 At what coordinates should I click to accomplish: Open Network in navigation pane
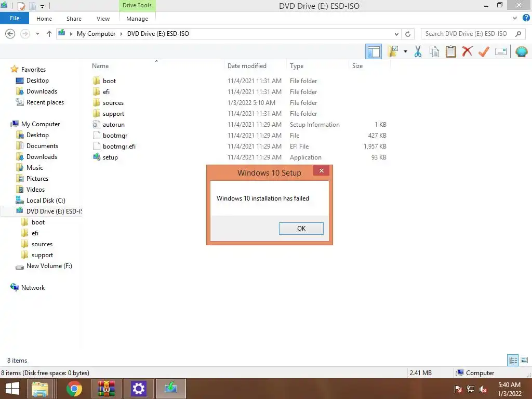click(33, 288)
